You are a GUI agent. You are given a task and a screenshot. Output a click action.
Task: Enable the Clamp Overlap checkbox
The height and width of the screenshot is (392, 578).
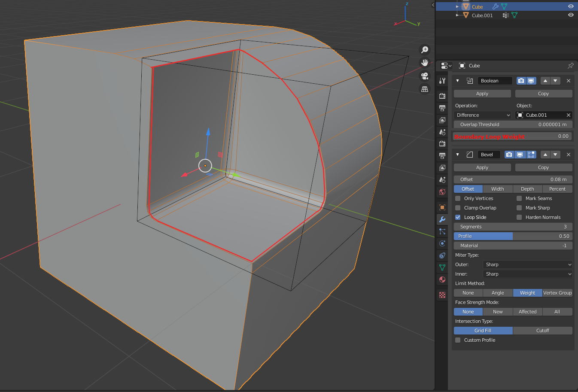click(x=458, y=208)
